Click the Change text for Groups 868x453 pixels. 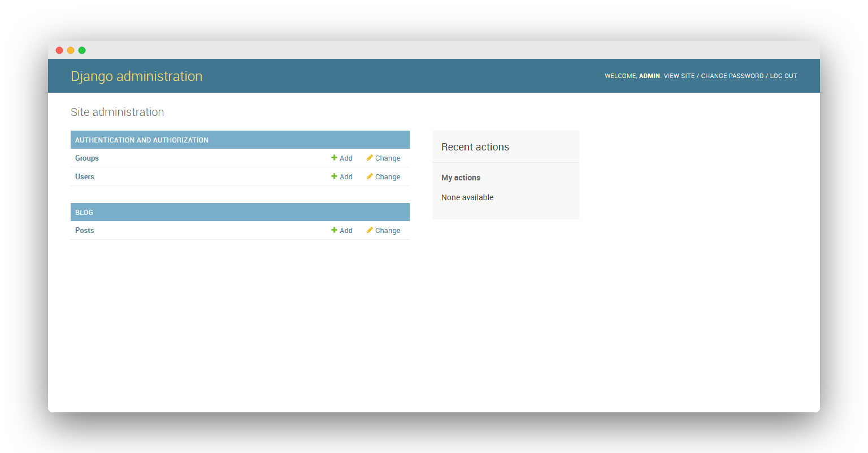point(388,158)
